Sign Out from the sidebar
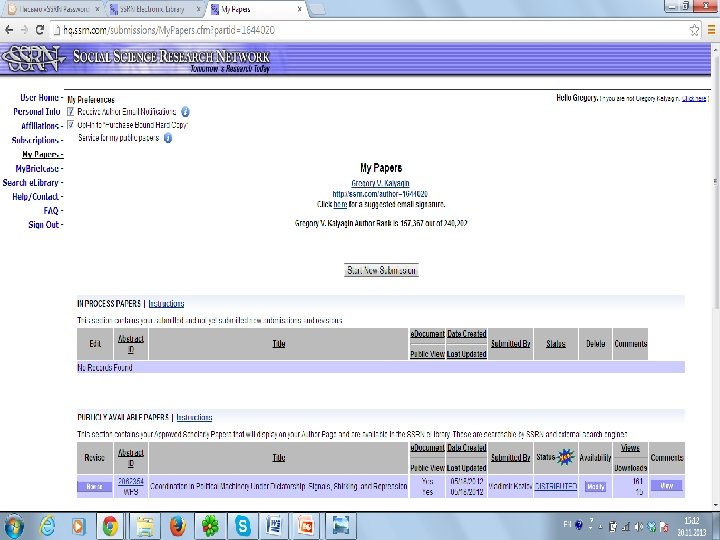Screen dimensions: 720x540 (x=45, y=225)
